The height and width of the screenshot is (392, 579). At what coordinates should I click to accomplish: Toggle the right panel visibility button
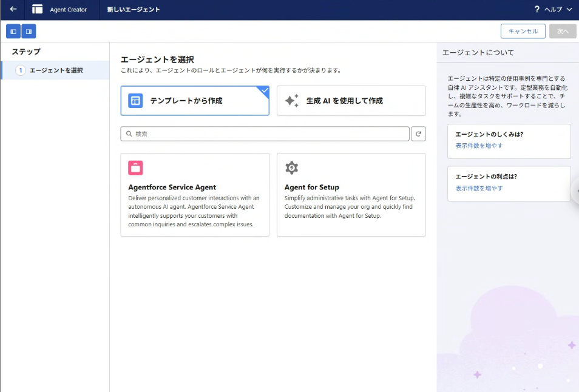point(29,32)
